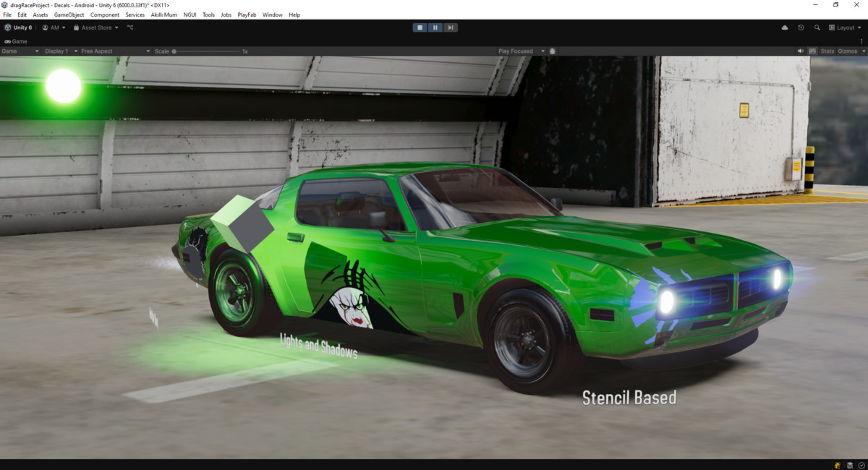Image resolution: width=868 pixels, height=470 pixels.
Task: Click the search magnifier icon
Action: coord(817,27)
